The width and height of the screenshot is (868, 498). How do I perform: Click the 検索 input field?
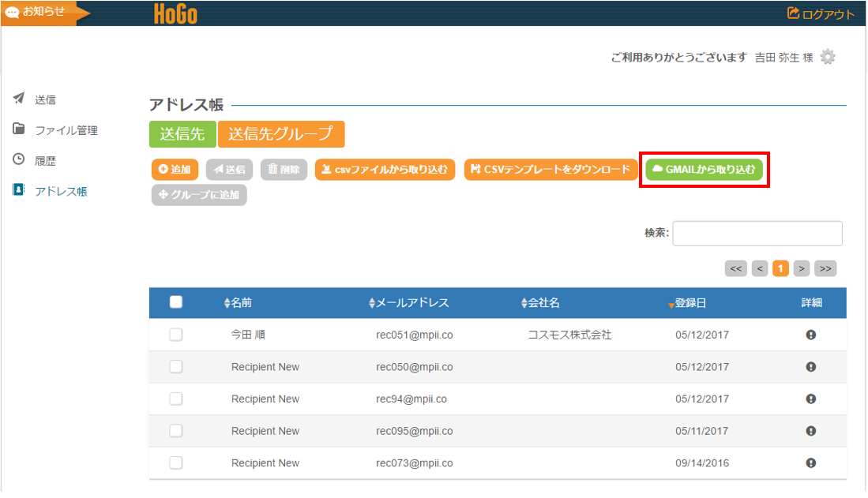click(757, 233)
